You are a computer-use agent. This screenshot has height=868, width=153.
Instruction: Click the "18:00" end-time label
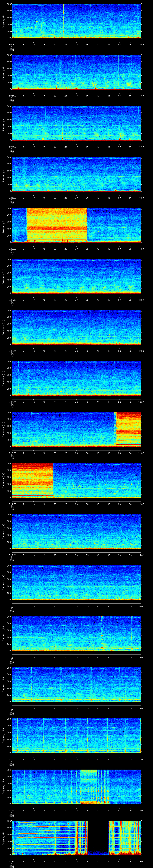(x=141, y=810)
